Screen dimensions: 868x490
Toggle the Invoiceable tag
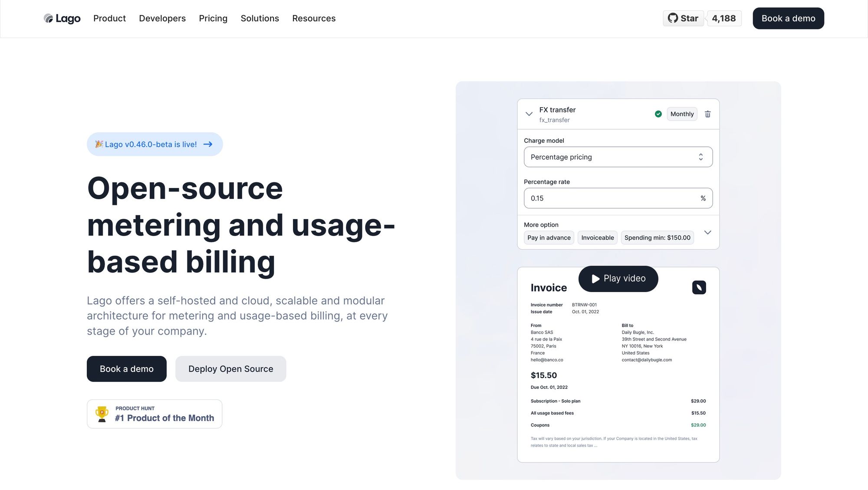coord(597,238)
